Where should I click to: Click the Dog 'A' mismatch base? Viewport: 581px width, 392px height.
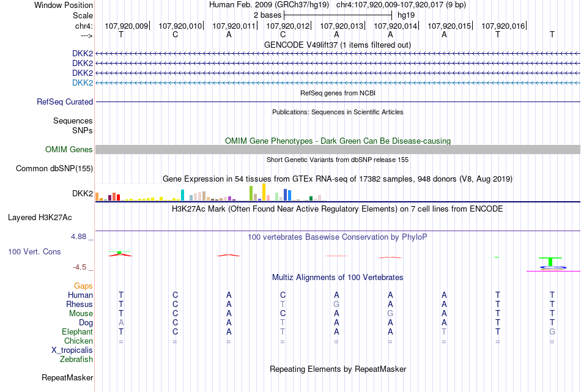[121, 323]
